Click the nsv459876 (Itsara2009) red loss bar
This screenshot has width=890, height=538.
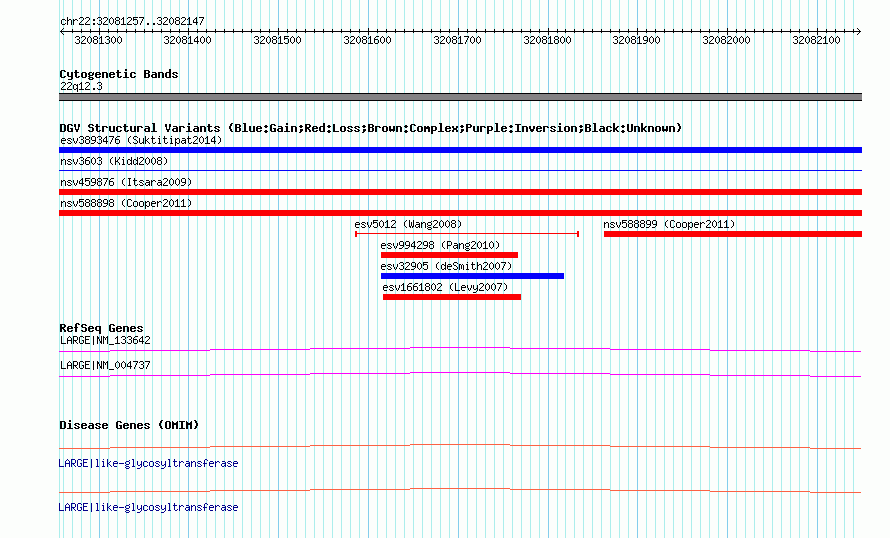[460, 192]
